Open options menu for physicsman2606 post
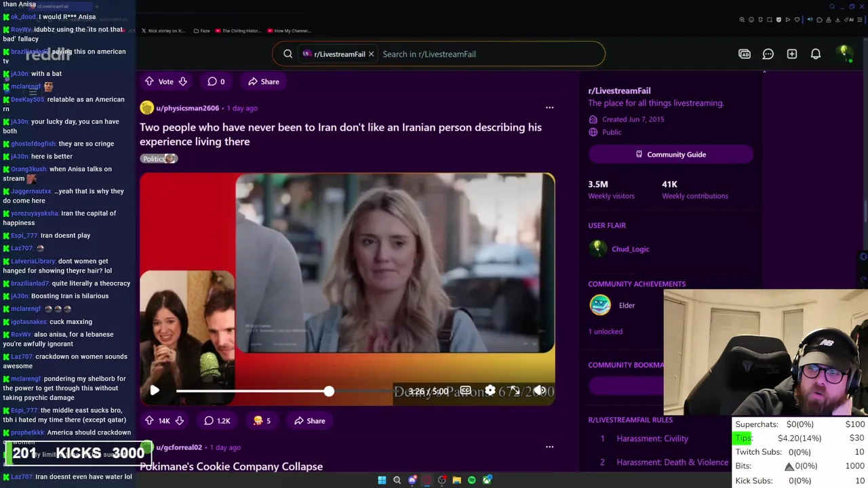Image resolution: width=868 pixels, height=488 pixels. [550, 107]
